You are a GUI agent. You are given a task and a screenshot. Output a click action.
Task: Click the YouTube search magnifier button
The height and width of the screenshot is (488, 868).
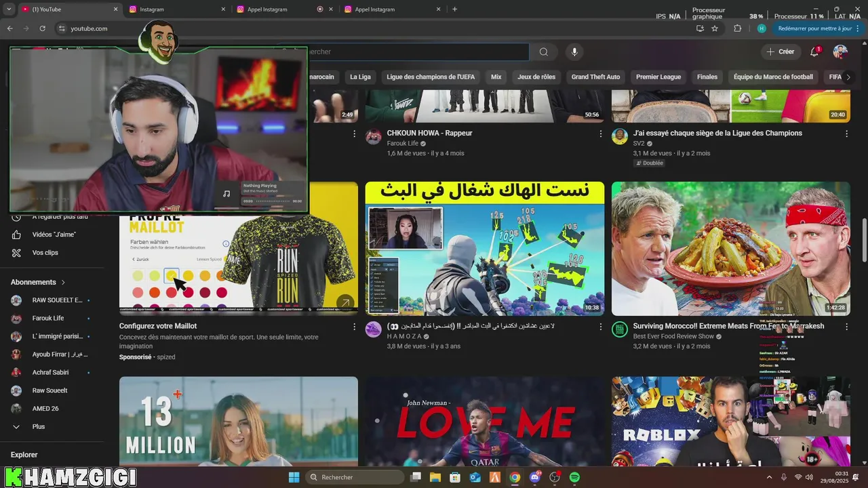tap(544, 52)
